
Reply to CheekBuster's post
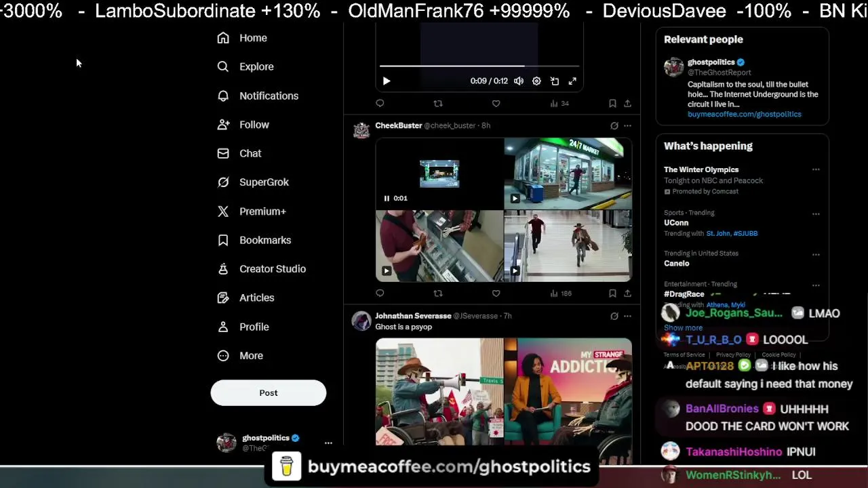(380, 293)
